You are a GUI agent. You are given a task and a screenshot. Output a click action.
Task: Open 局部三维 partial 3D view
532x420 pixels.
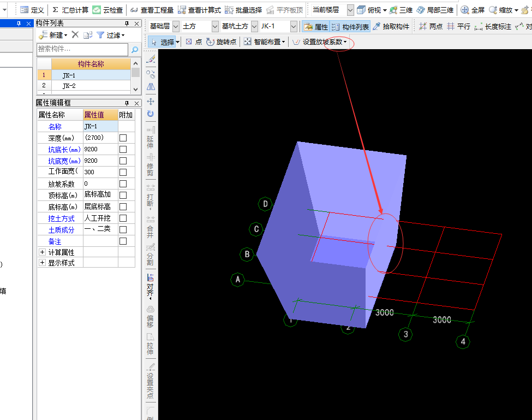coord(435,10)
